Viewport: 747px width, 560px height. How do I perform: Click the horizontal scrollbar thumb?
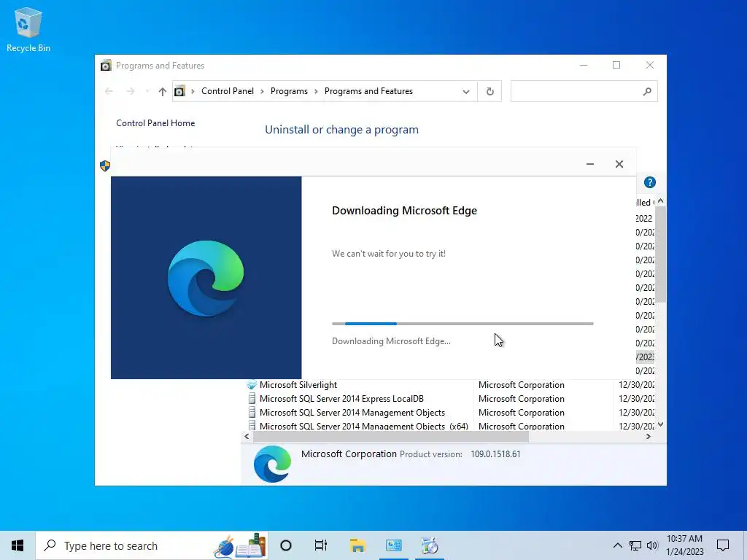391,436
